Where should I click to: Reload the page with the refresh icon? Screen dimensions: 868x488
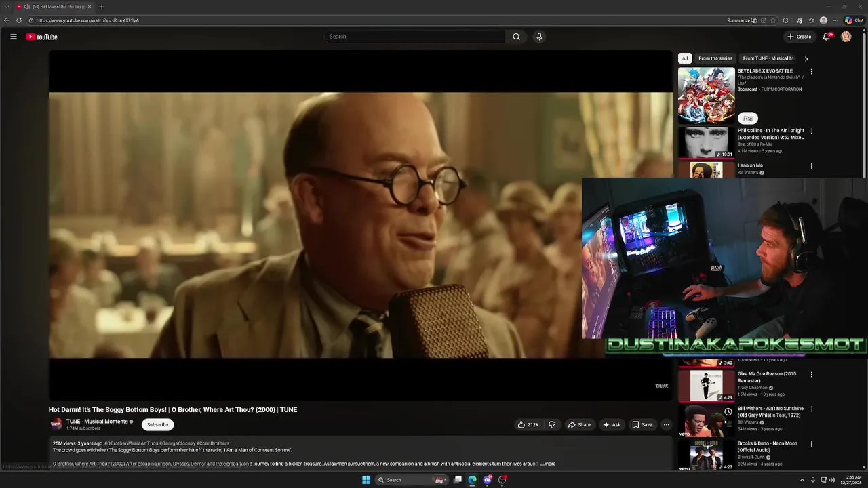(19, 20)
